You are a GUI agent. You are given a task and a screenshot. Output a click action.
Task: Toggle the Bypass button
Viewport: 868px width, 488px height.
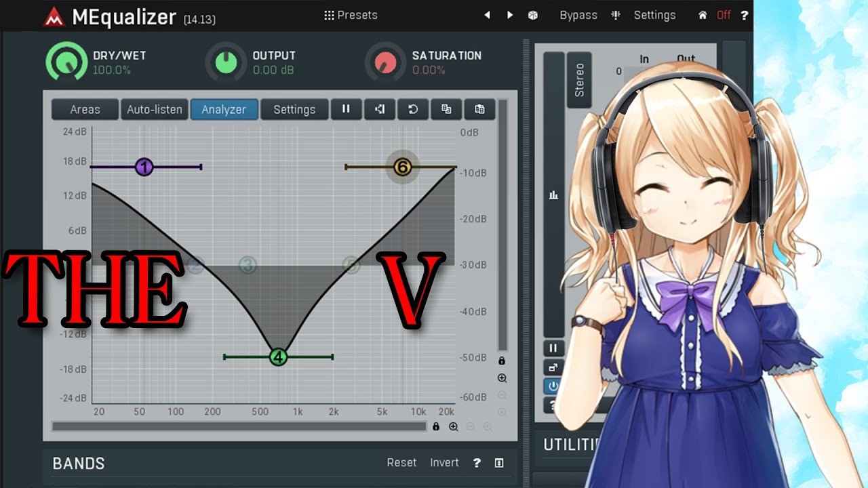pos(578,15)
